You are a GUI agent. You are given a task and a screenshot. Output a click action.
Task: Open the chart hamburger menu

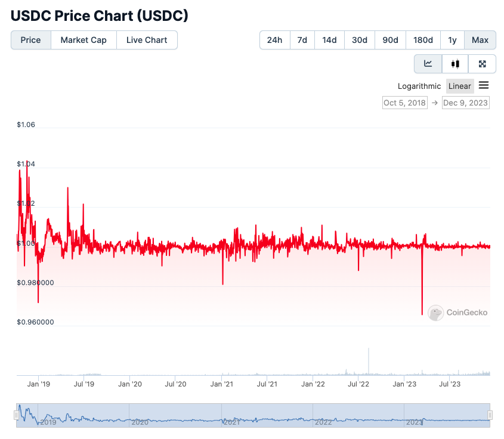484,86
